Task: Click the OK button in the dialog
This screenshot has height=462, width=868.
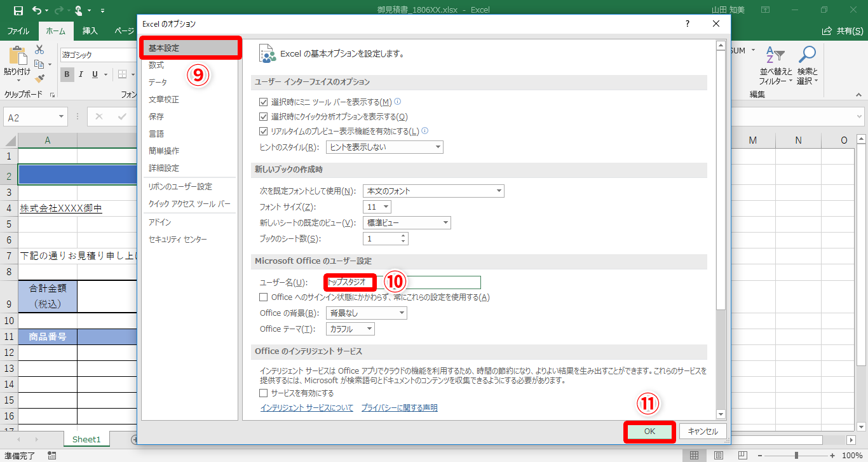Action: [649, 431]
